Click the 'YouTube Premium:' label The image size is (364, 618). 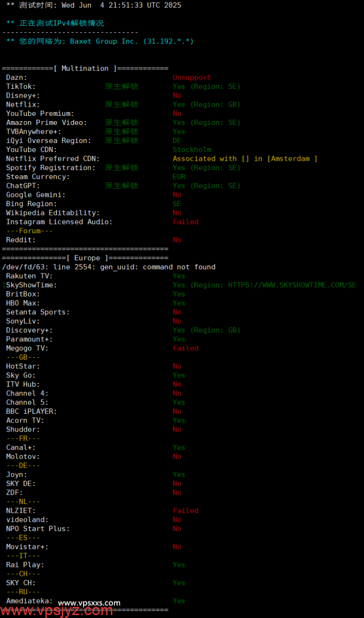[40, 113]
